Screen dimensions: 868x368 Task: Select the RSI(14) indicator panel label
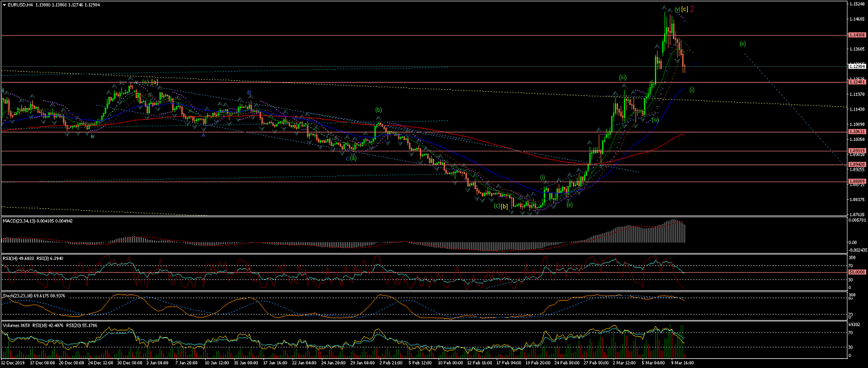pos(13,257)
